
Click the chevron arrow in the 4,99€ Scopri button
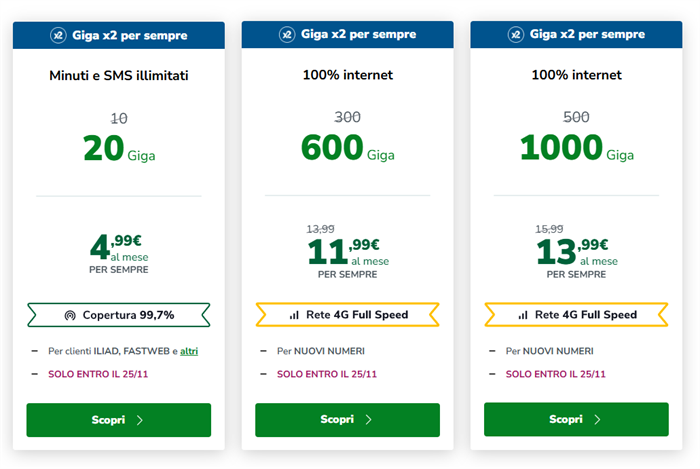point(140,420)
